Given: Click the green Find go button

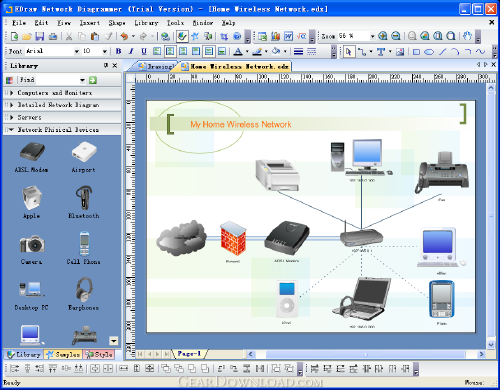Looking at the screenshot, I should [93, 80].
